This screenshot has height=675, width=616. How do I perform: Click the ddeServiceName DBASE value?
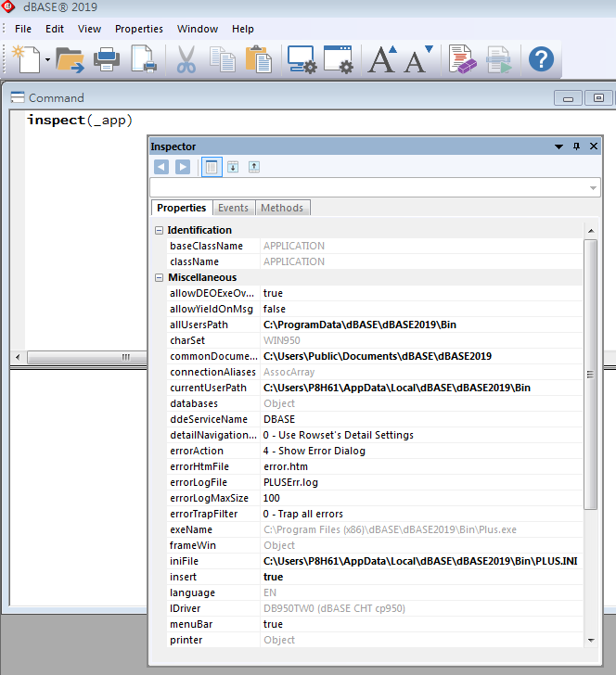pos(421,419)
